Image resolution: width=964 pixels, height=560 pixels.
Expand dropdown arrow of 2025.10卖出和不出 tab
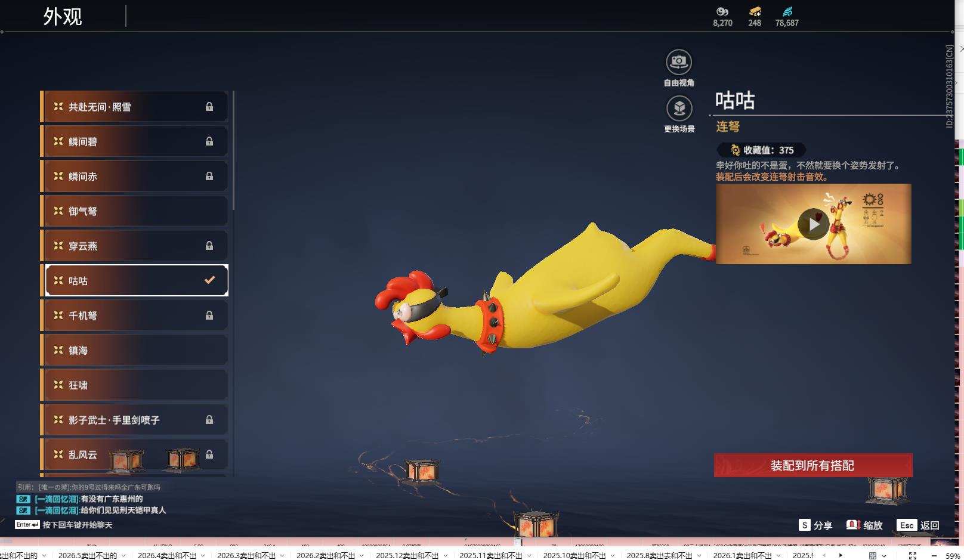[x=613, y=555]
